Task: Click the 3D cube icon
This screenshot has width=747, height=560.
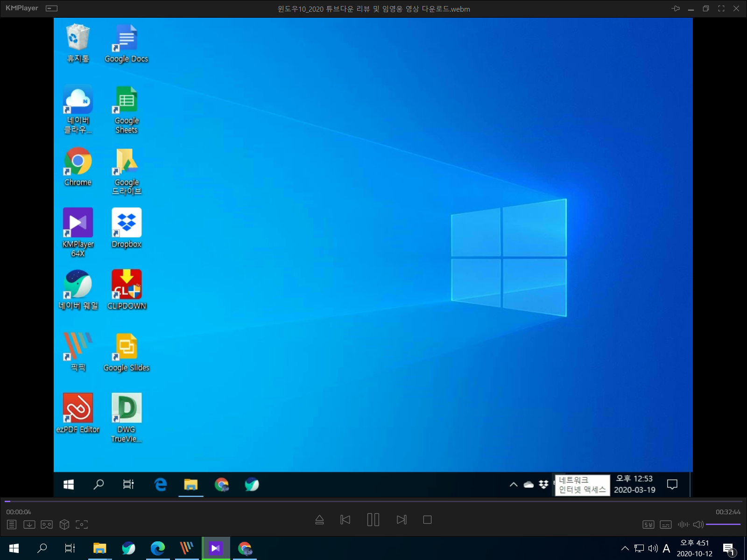Action: tap(64, 525)
